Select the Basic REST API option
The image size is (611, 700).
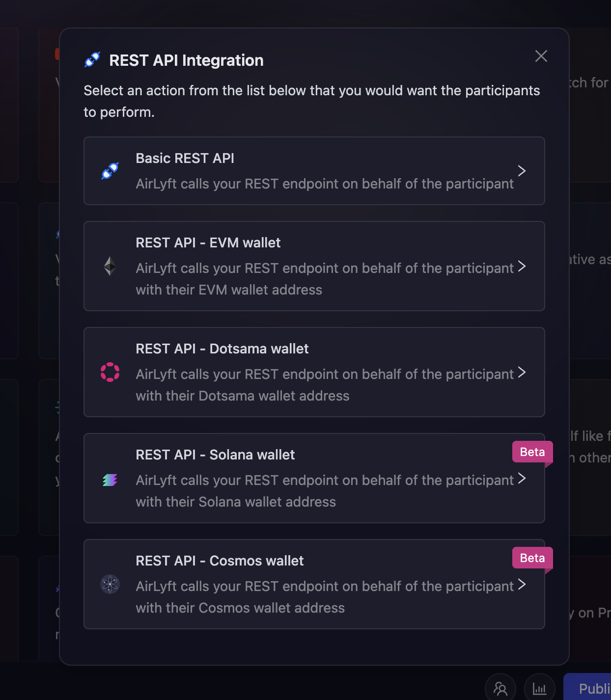pyautogui.click(x=314, y=171)
